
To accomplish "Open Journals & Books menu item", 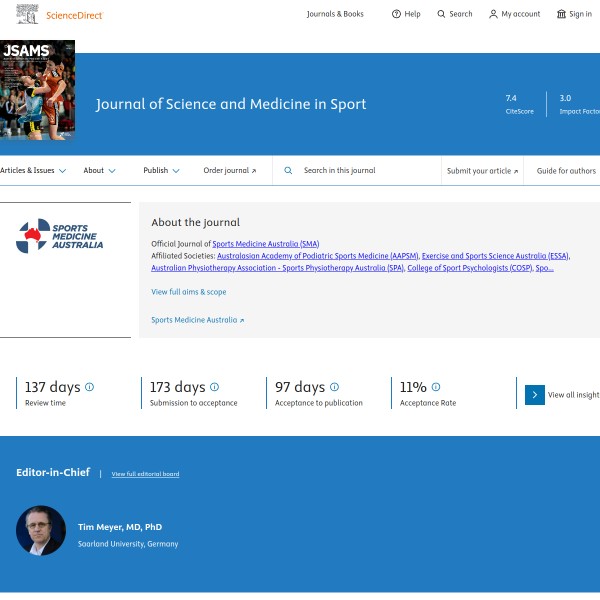I will (335, 14).
